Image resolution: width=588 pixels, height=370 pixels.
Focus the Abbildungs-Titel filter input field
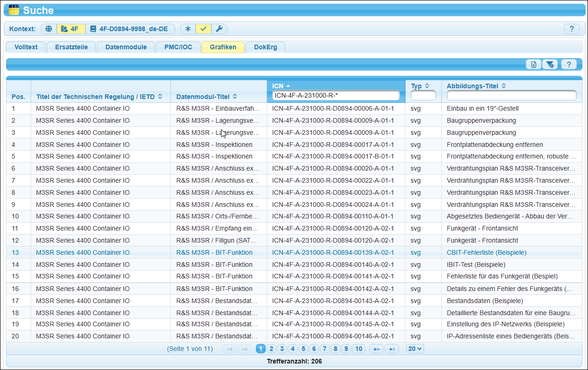click(511, 95)
